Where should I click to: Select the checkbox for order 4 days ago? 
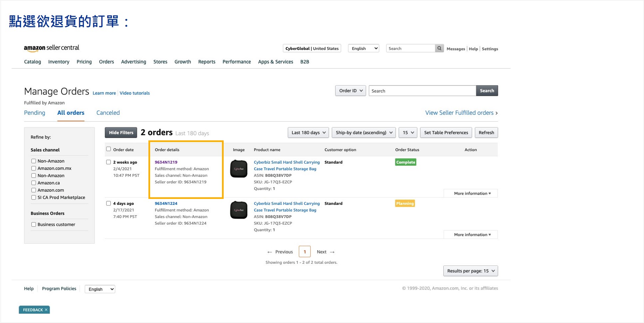[x=108, y=203]
